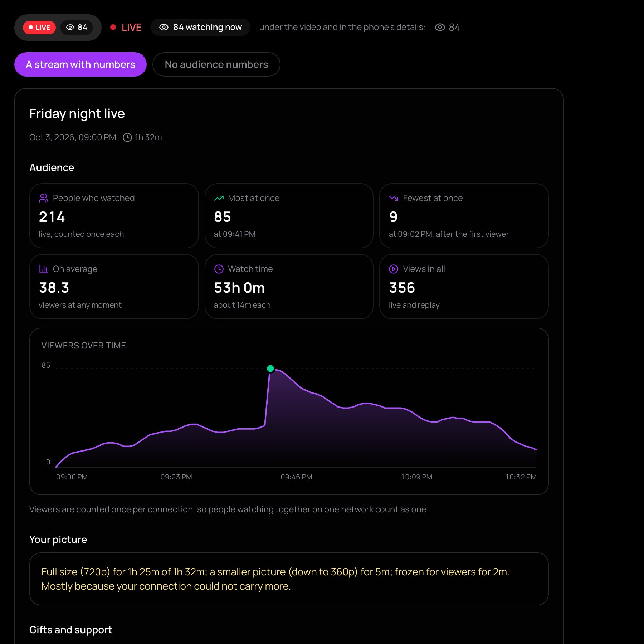The image size is (644, 644).
Task: Click the '10:09 PM' chart axis label
Action: point(416,477)
